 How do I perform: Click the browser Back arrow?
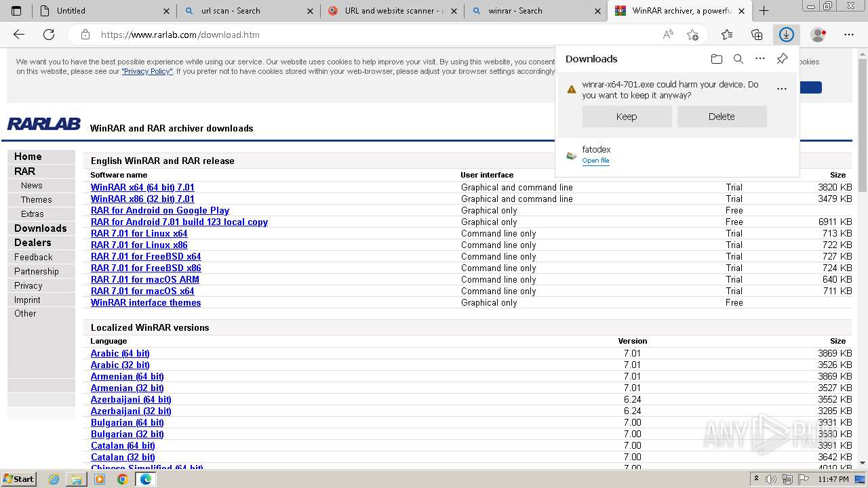click(x=19, y=35)
